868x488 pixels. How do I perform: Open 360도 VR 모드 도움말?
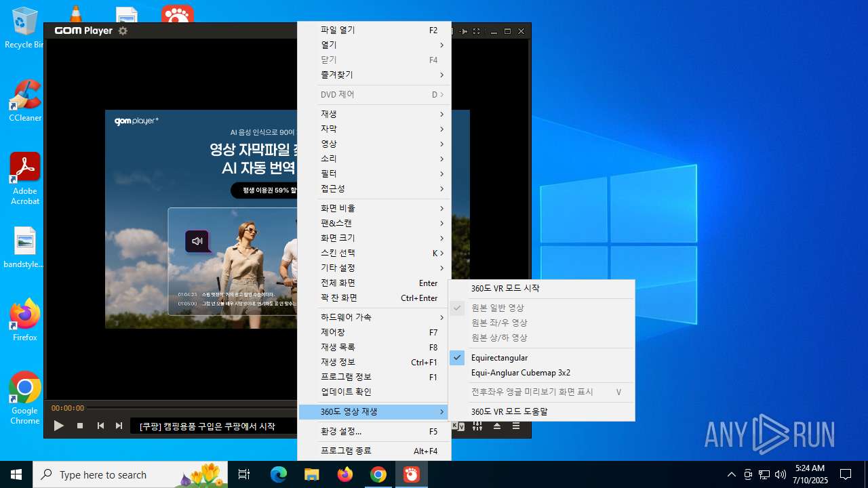pos(541,411)
